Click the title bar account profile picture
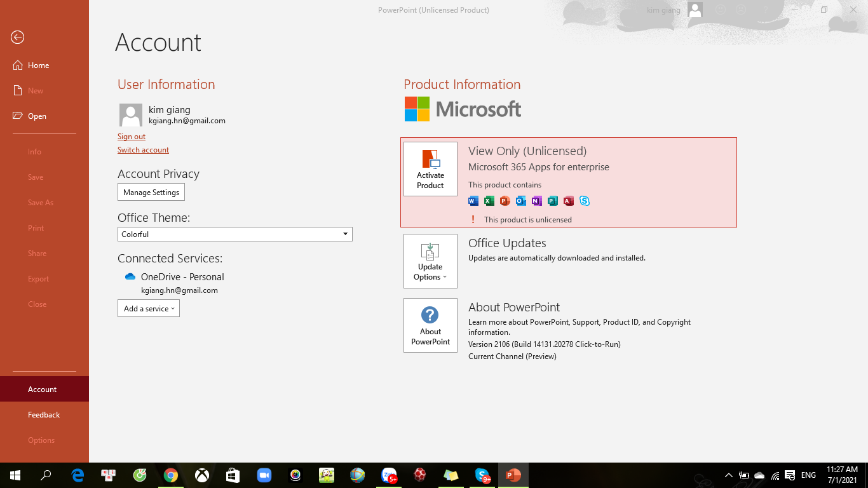 pos(695,10)
